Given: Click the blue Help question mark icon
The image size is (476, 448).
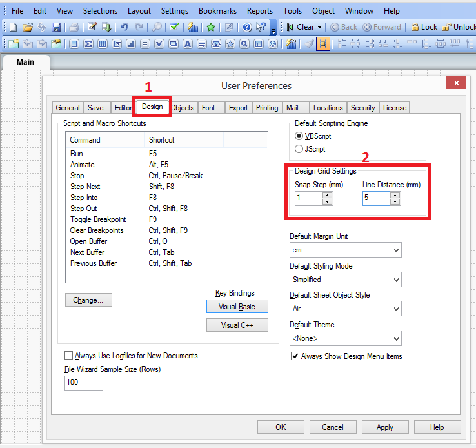Looking at the screenshot, I should 247,27.
